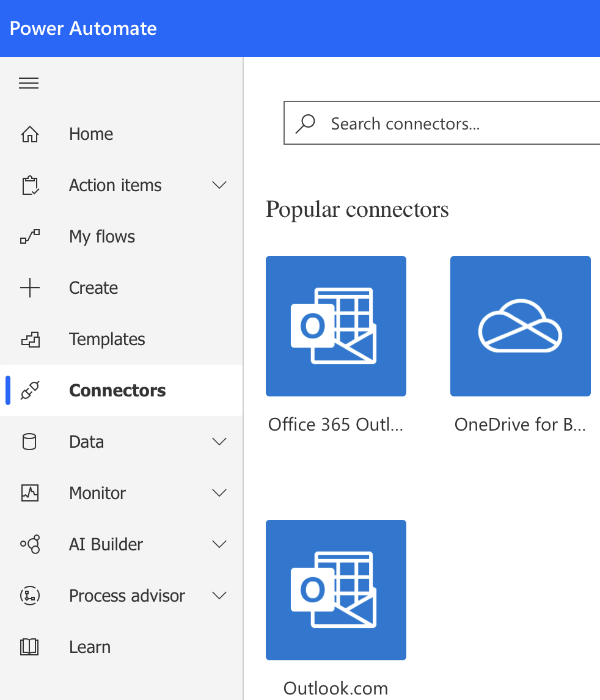600x700 pixels.
Task: Select the Action items clipboard icon
Action: coord(29,185)
